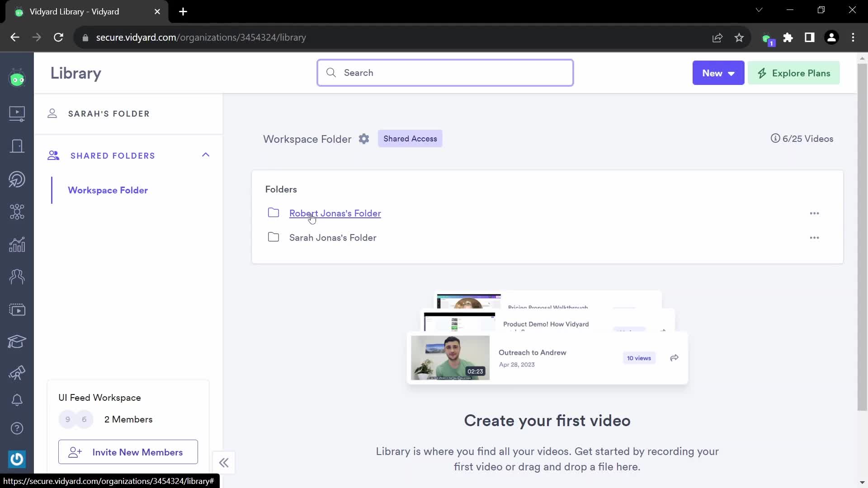Open the team members sidebar icon
The image size is (868, 488).
click(x=17, y=277)
